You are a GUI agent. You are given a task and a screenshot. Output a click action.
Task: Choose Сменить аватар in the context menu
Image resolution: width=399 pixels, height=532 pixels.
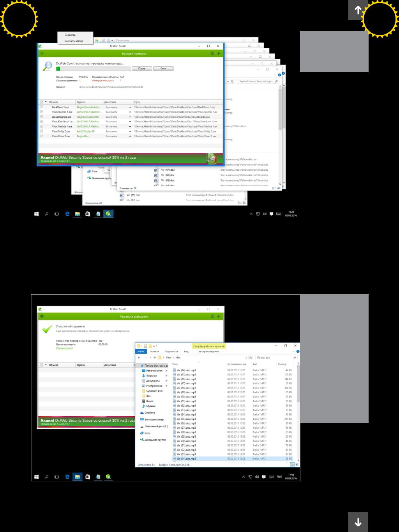[x=74, y=41]
